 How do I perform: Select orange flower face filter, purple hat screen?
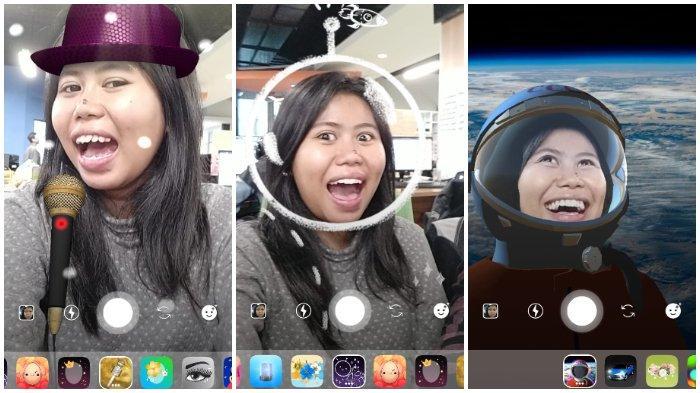pos(33,372)
